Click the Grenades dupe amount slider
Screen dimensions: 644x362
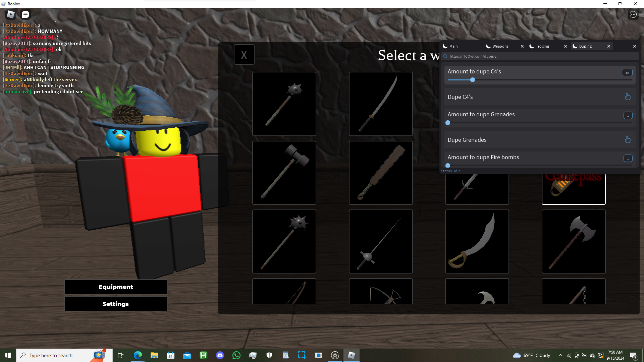pos(448,123)
